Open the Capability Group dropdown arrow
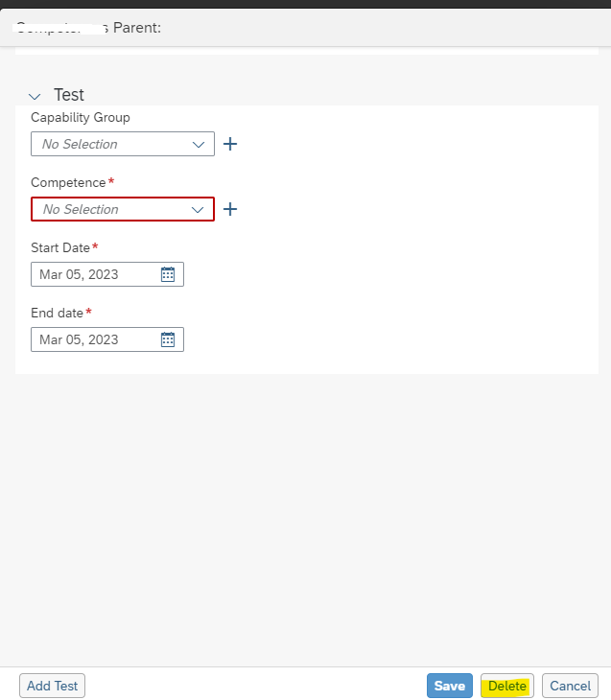Viewport: 611px width, 700px height. (x=199, y=144)
